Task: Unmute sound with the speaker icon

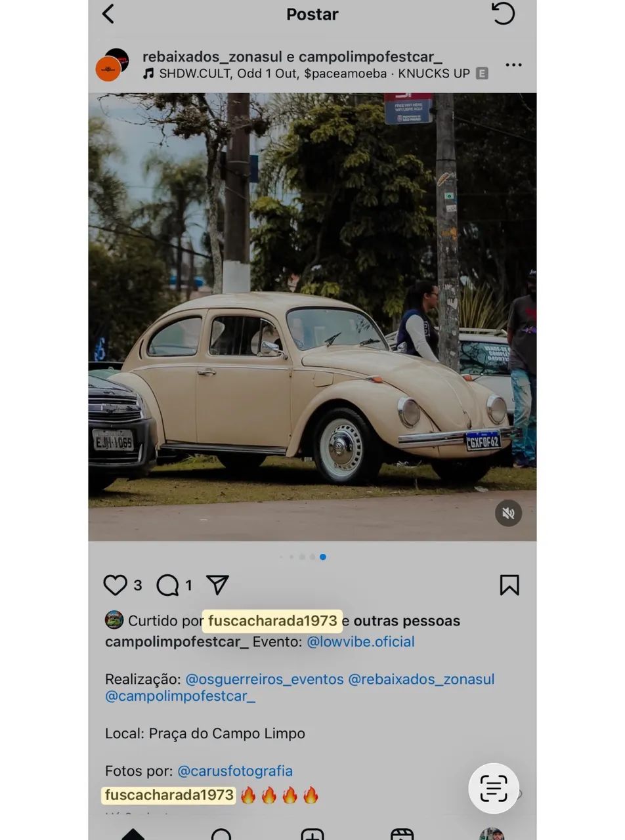Action: [x=508, y=513]
